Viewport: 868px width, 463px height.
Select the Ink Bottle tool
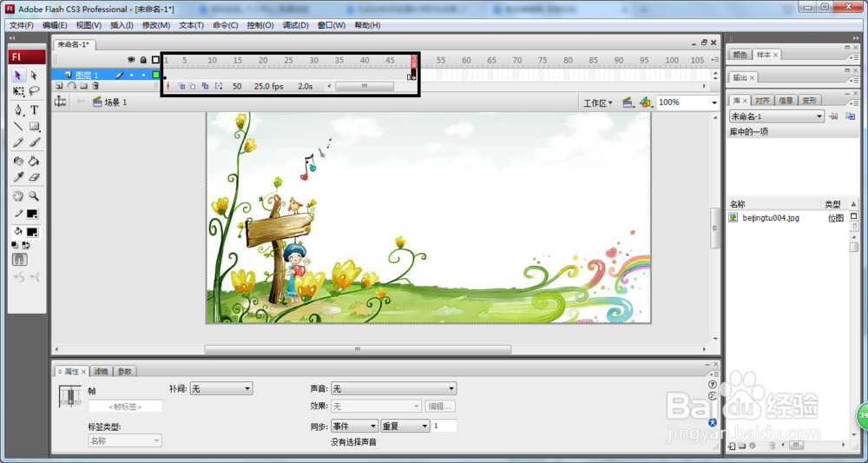pyautogui.click(x=18, y=162)
